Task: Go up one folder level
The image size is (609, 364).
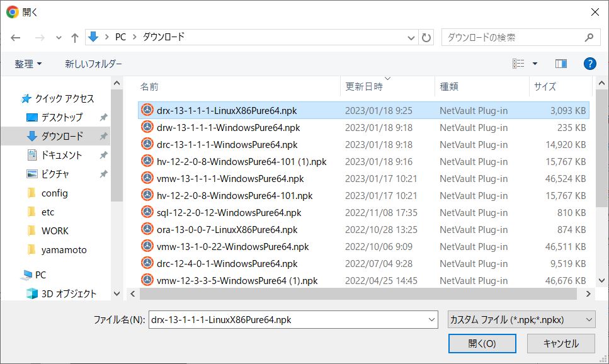Action: (75, 38)
